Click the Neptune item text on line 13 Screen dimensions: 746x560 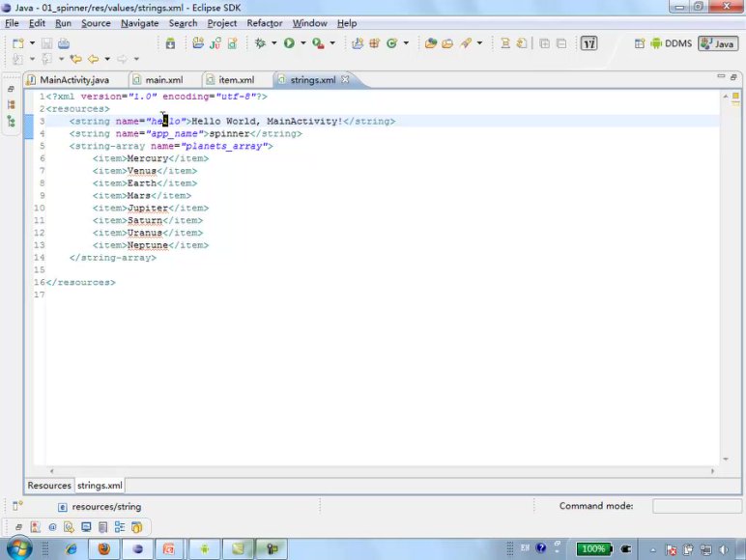148,245
